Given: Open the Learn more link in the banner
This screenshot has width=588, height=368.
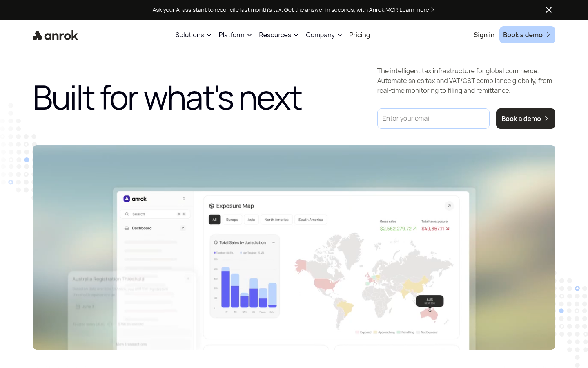Looking at the screenshot, I should (x=416, y=10).
